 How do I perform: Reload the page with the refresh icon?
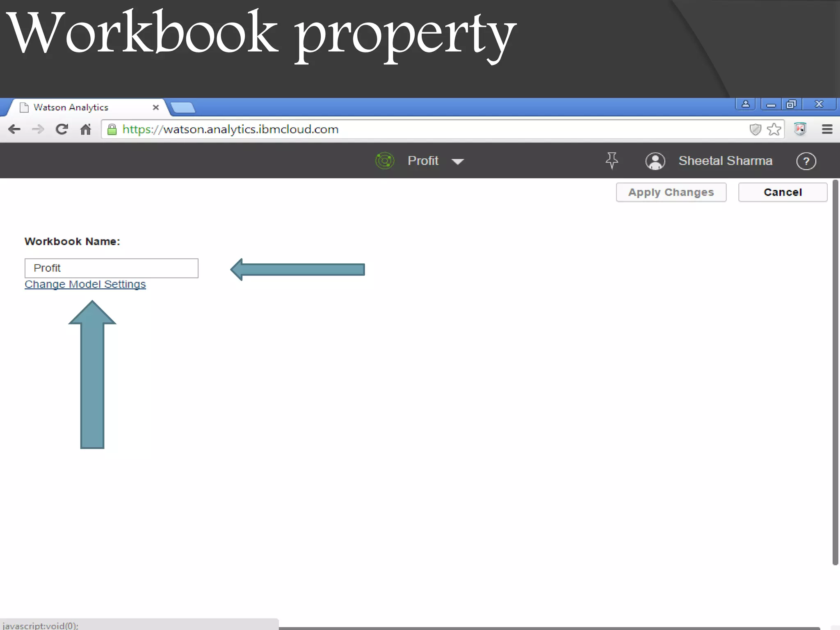(x=62, y=129)
